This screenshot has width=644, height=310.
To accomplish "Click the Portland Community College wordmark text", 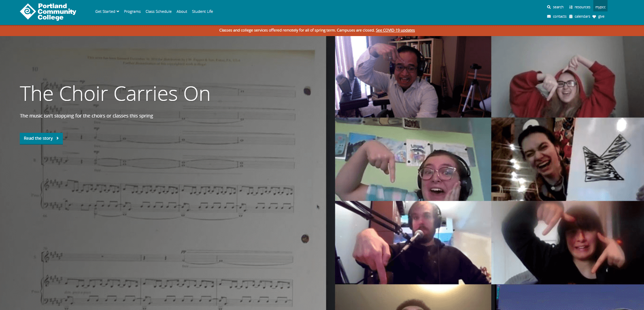I will coord(57,11).
